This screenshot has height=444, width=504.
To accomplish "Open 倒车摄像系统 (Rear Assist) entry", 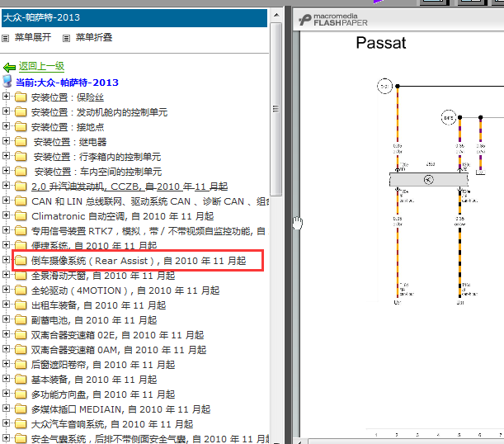I will [139, 261].
